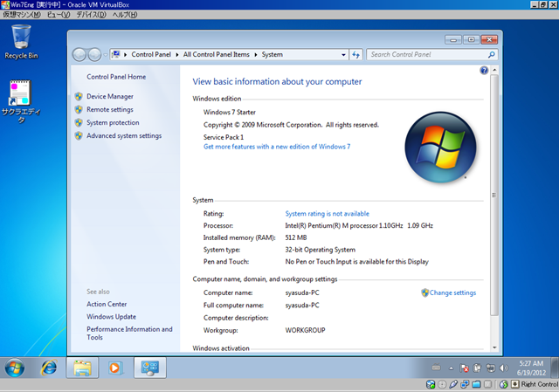Expand the arrow after Control Panel breadcrumb
Image resolution: width=559 pixels, height=392 pixels.
coord(177,55)
